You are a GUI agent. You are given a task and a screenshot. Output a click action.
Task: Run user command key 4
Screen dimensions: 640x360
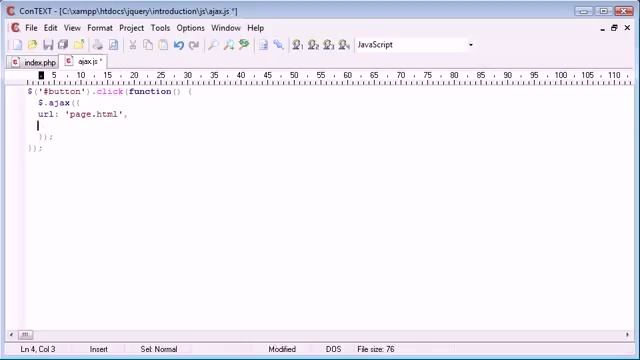344,45
